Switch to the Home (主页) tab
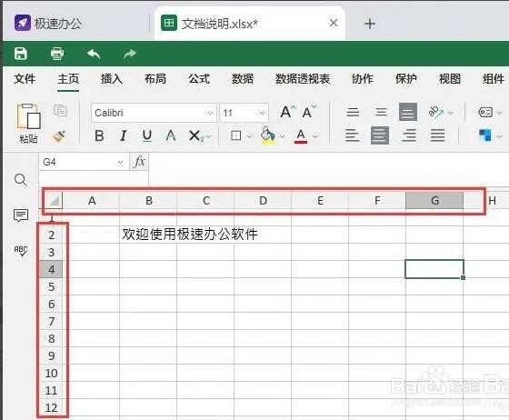Image resolution: width=509 pixels, height=420 pixels. click(68, 79)
